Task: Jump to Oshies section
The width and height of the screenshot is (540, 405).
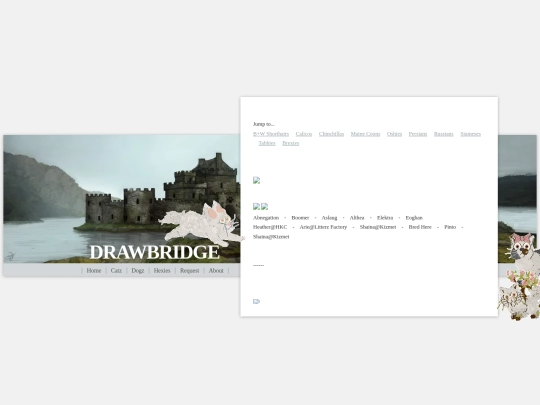Action: [394, 134]
